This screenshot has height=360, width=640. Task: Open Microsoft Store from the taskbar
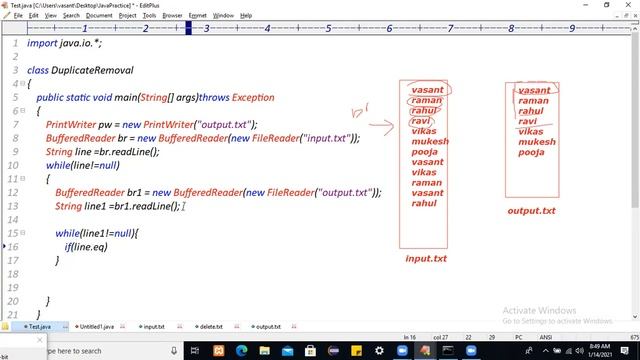tap(310, 351)
